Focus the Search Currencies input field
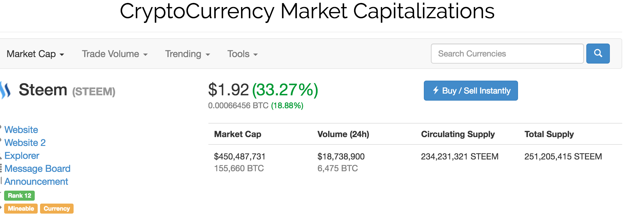The image size is (644, 223). pos(507,54)
